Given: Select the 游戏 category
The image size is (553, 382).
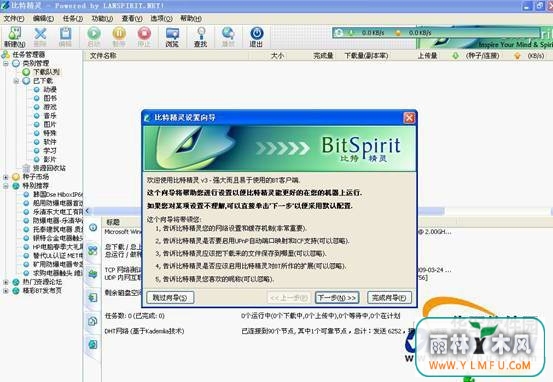Looking at the screenshot, I should pos(50,107).
